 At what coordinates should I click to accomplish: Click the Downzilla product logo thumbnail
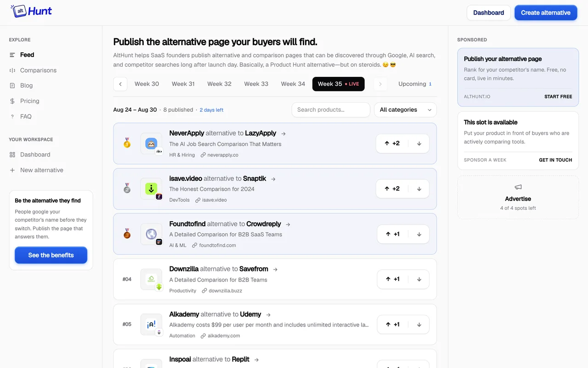click(x=151, y=280)
